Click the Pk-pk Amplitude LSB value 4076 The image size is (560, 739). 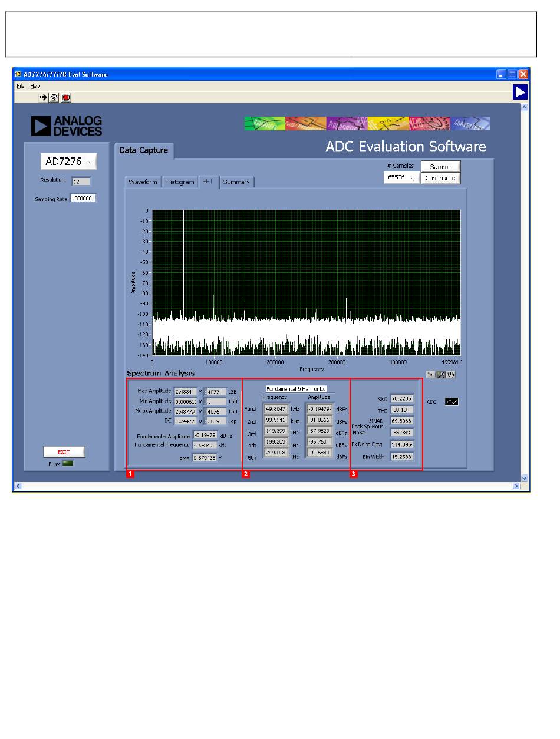click(215, 411)
